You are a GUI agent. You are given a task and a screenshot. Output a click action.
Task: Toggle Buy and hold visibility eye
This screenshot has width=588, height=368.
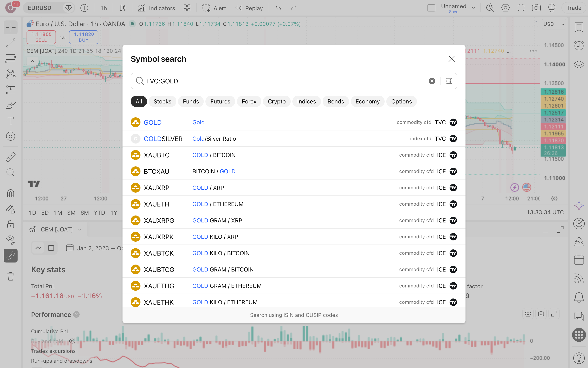72,341
